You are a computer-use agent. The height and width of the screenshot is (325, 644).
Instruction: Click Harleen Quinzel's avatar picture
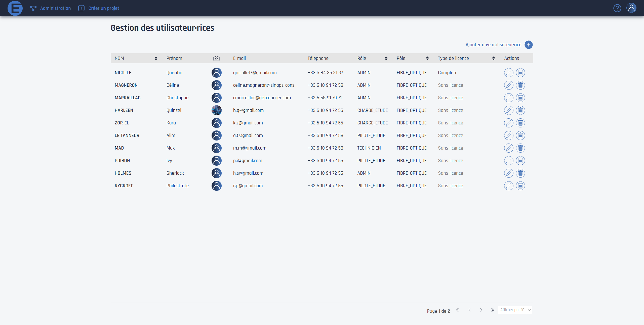(216, 110)
